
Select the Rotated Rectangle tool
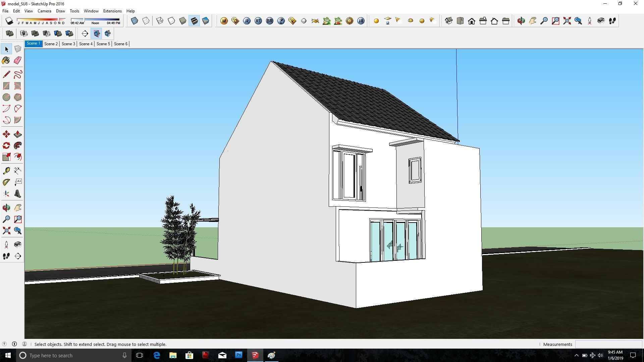click(x=18, y=86)
